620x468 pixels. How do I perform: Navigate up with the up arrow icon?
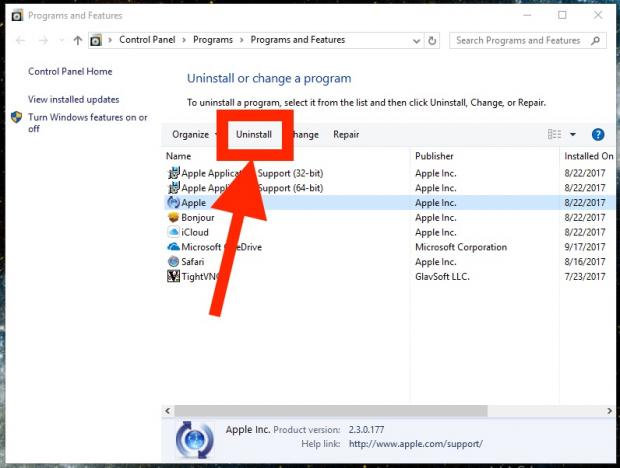tap(78, 41)
